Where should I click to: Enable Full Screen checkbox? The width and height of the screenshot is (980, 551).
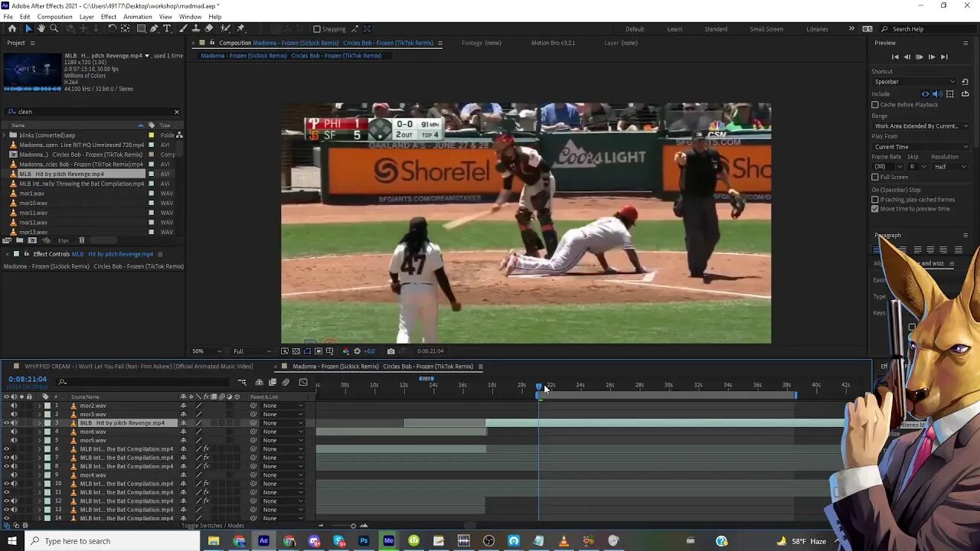[875, 177]
